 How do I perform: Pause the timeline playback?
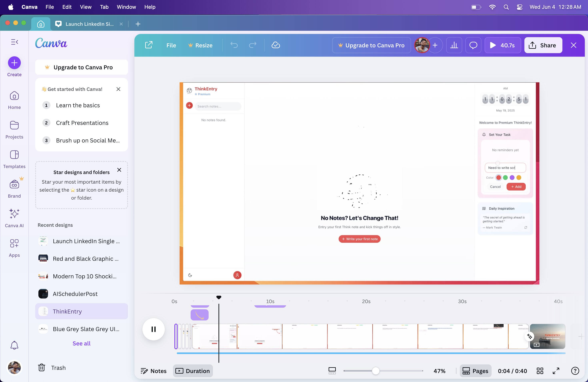(x=153, y=329)
